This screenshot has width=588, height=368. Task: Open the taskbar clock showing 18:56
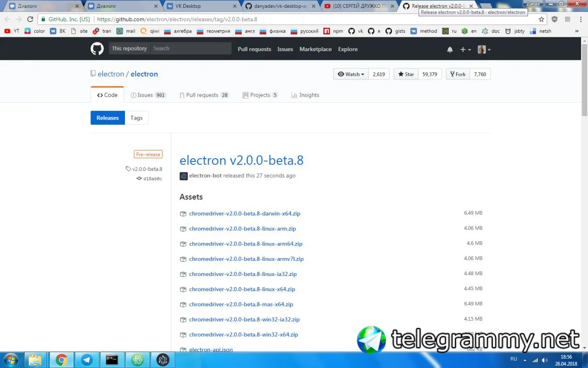point(566,360)
